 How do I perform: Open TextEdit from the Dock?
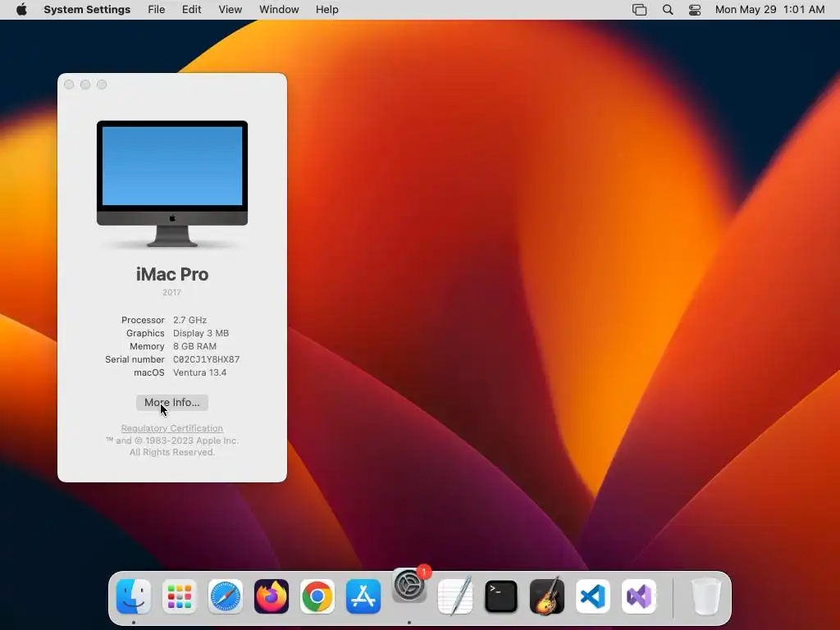[x=455, y=596]
